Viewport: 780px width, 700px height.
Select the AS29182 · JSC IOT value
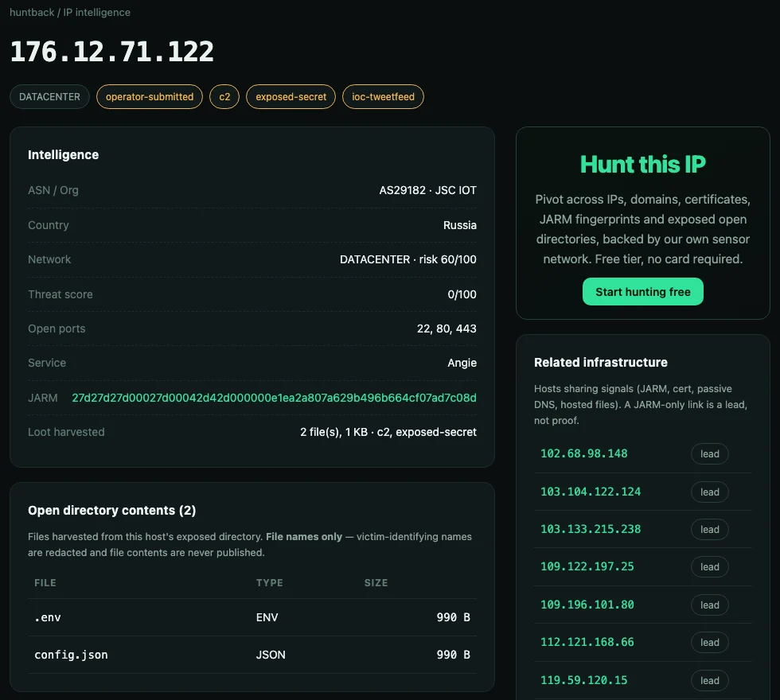point(428,190)
